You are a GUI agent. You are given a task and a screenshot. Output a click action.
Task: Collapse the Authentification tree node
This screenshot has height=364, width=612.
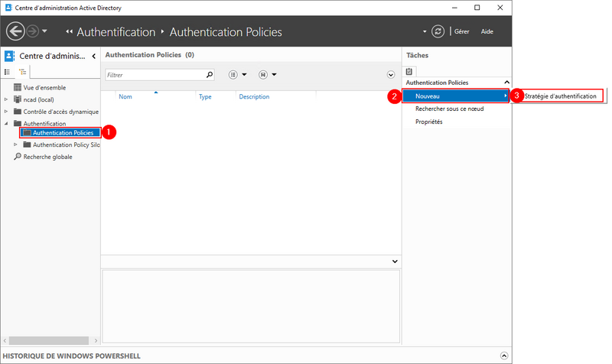click(6, 123)
